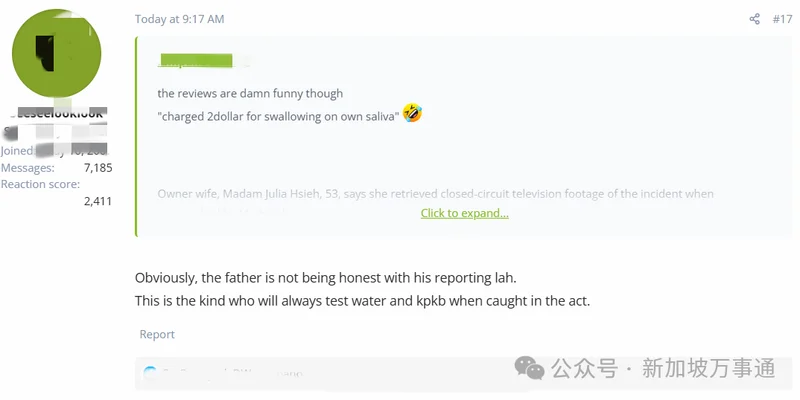Screen dimensions: 800x400
Task: Open the quoted member's green name link
Action: (x=195, y=61)
